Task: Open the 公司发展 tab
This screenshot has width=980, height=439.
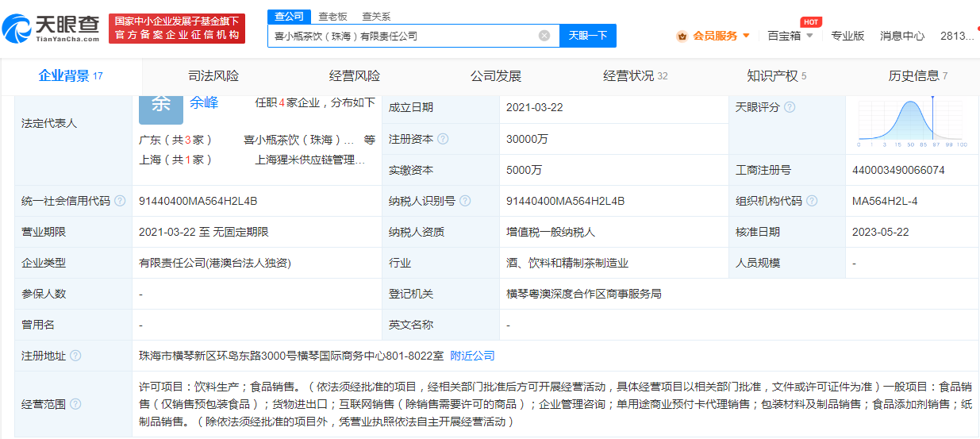Action: [x=496, y=76]
